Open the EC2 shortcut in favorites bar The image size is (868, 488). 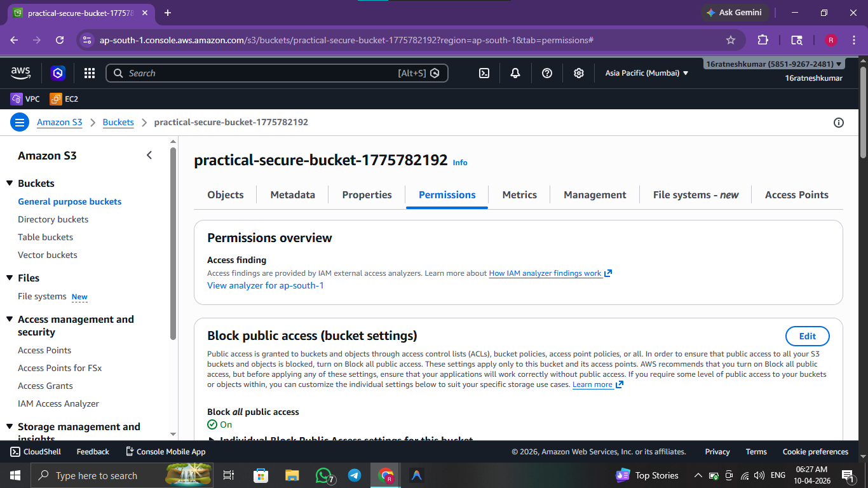[64, 99]
